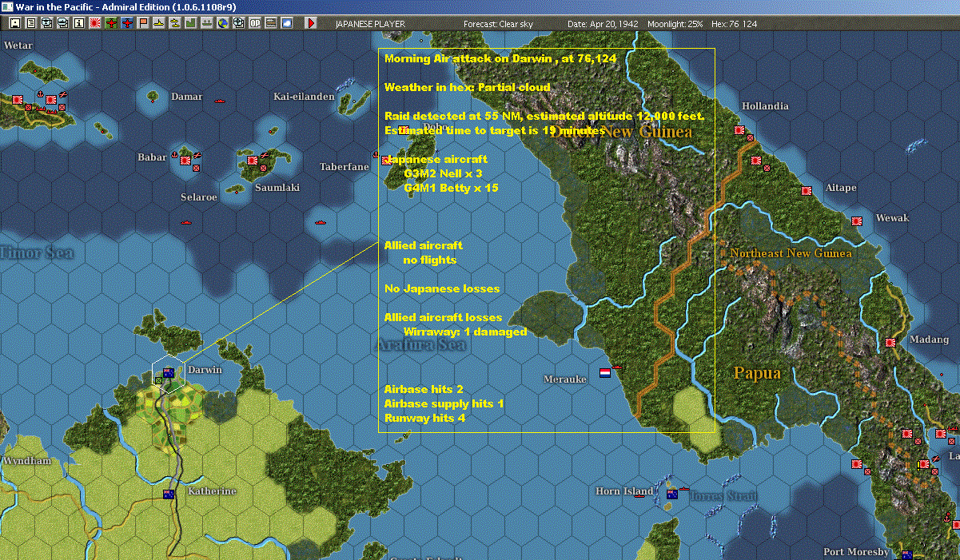Click the save game disk icon
The image size is (960, 560).
tap(14, 23)
